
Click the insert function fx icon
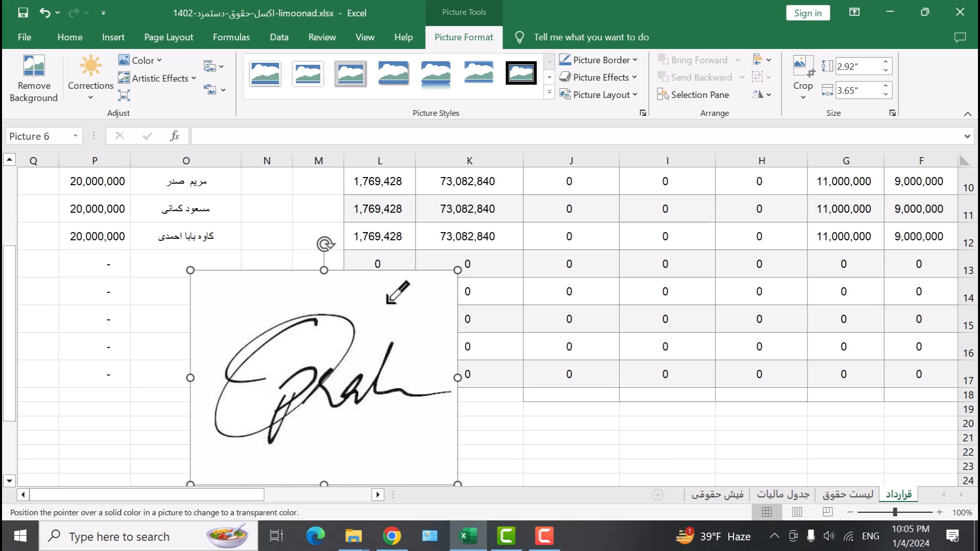point(175,136)
